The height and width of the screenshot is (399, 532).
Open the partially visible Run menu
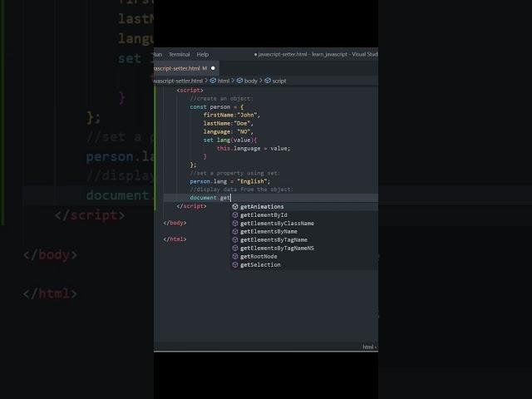[158, 54]
